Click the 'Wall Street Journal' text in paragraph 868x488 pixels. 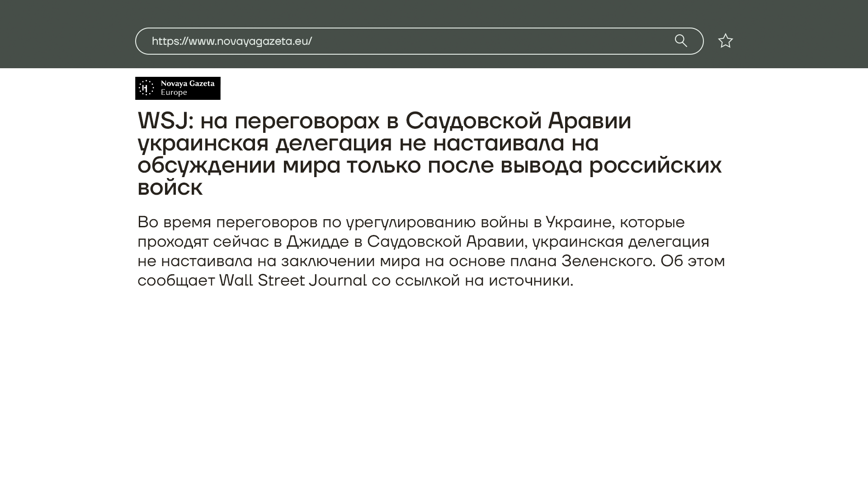[x=292, y=281]
